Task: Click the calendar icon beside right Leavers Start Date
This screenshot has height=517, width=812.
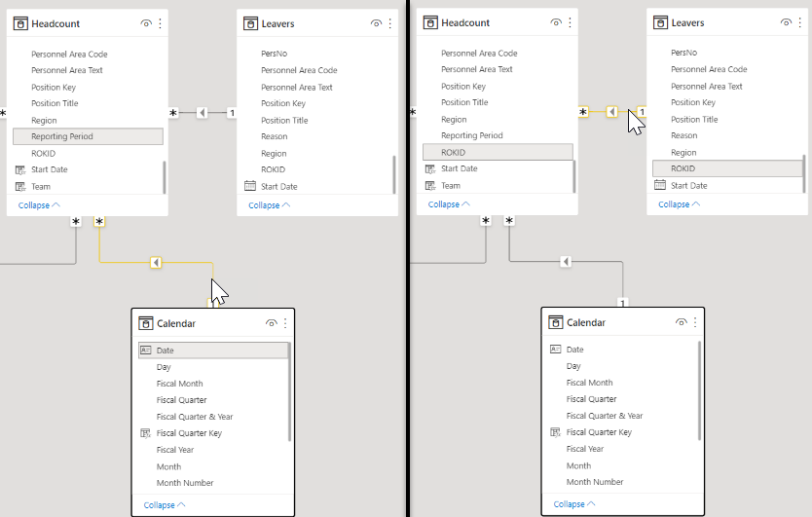Action: pyautogui.click(x=660, y=184)
